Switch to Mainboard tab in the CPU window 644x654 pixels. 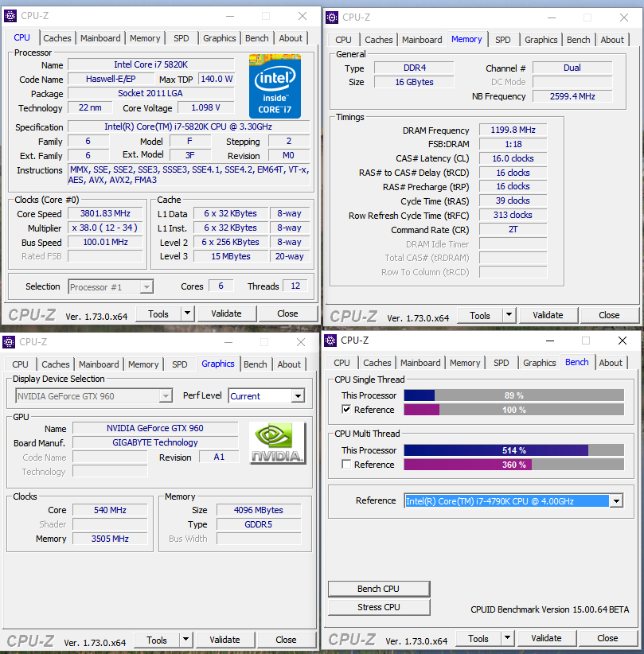100,38
